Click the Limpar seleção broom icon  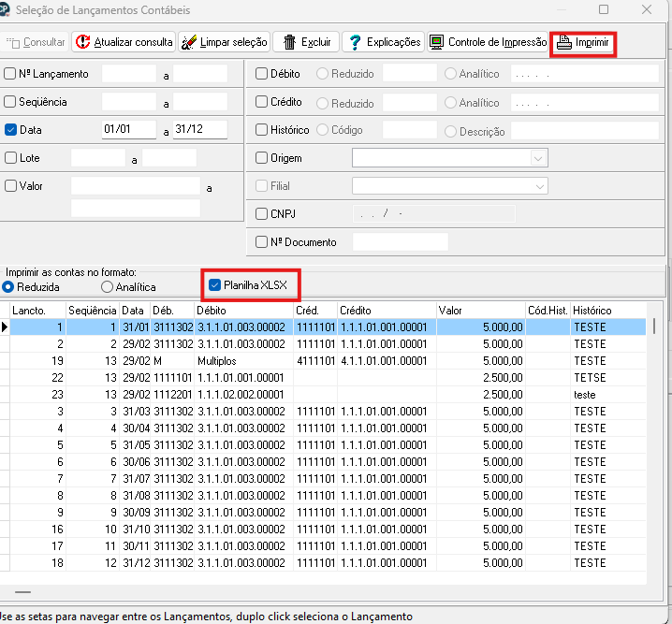click(188, 42)
